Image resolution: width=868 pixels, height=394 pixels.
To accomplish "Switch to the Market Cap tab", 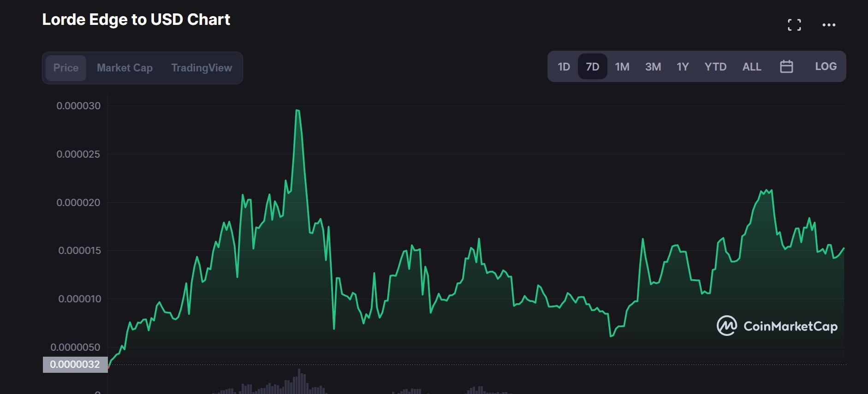I will pos(125,68).
